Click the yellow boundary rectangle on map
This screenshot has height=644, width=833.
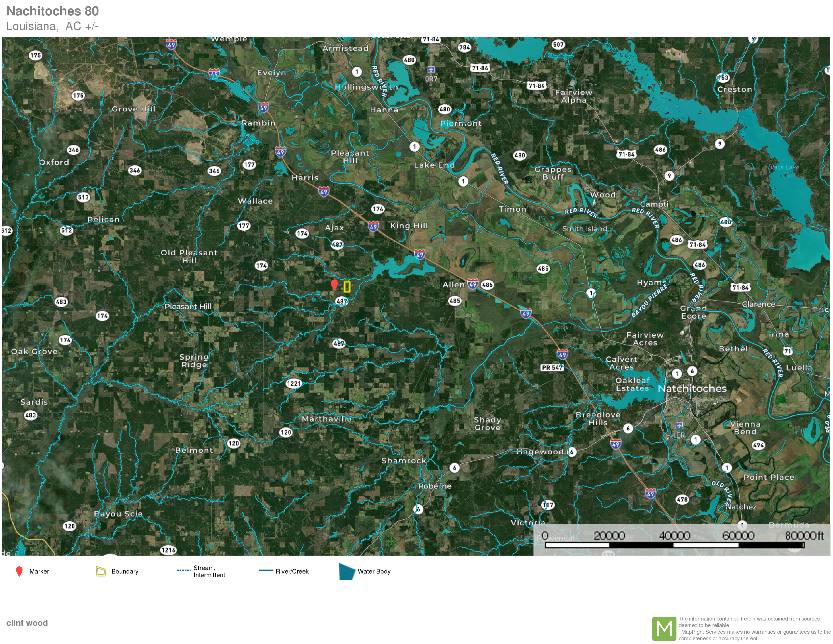point(347,287)
